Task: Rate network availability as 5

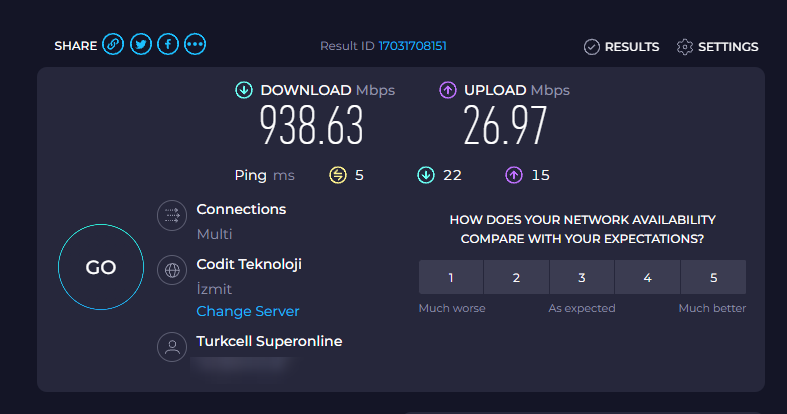Action: coord(713,277)
